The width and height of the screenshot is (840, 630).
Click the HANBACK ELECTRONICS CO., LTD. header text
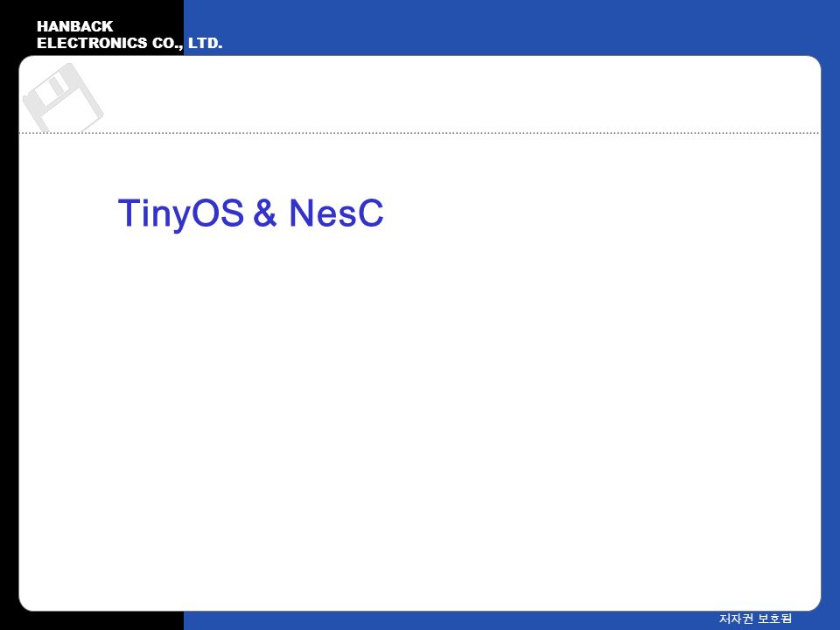pos(129,35)
